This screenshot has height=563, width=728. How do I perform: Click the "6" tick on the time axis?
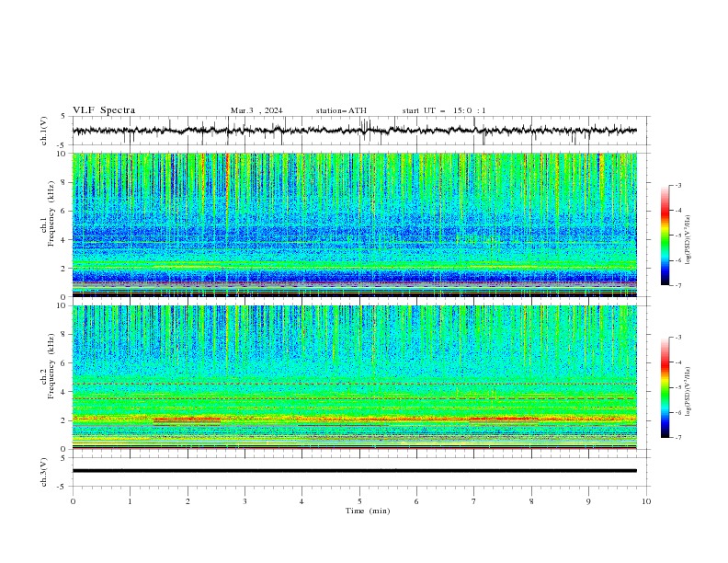416,501
